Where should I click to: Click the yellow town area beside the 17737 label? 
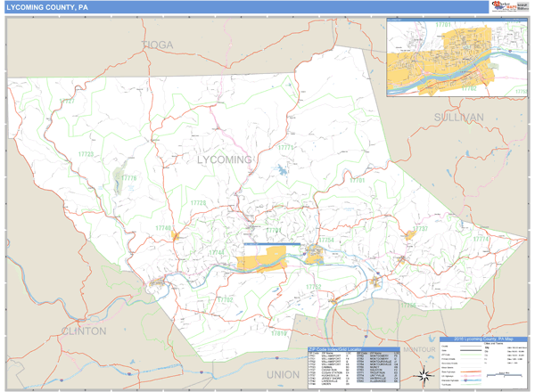[410, 235]
